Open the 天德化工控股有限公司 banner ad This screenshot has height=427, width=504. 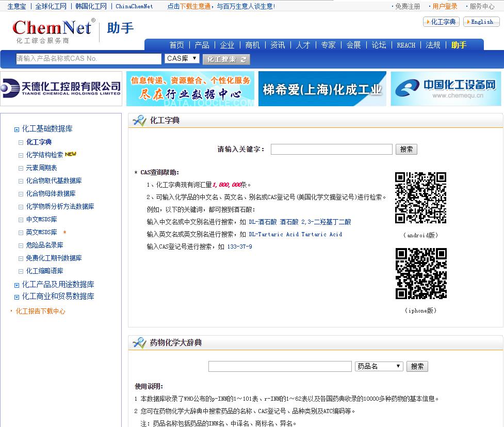[61, 89]
